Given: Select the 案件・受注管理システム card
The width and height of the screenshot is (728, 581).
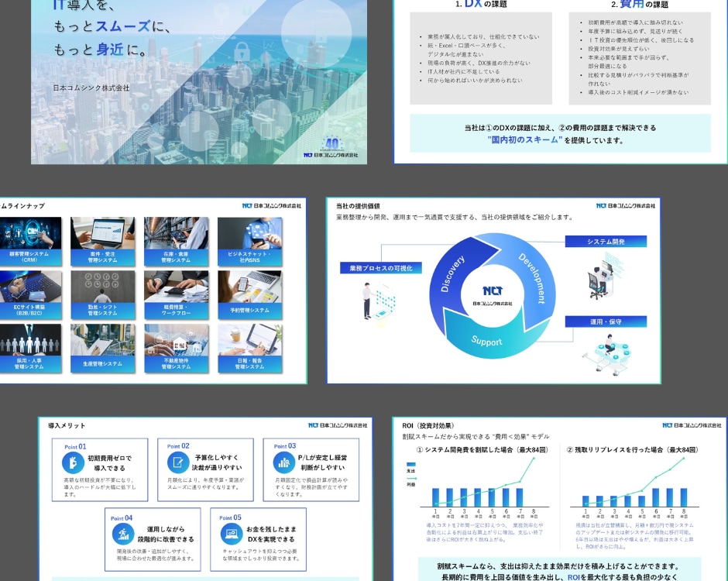Looking at the screenshot, I should pos(102,242).
